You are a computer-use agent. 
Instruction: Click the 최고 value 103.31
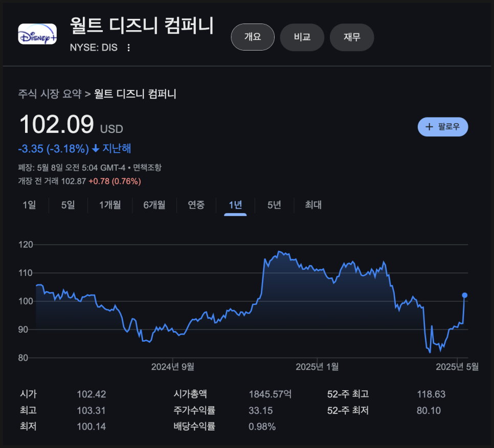click(x=92, y=410)
